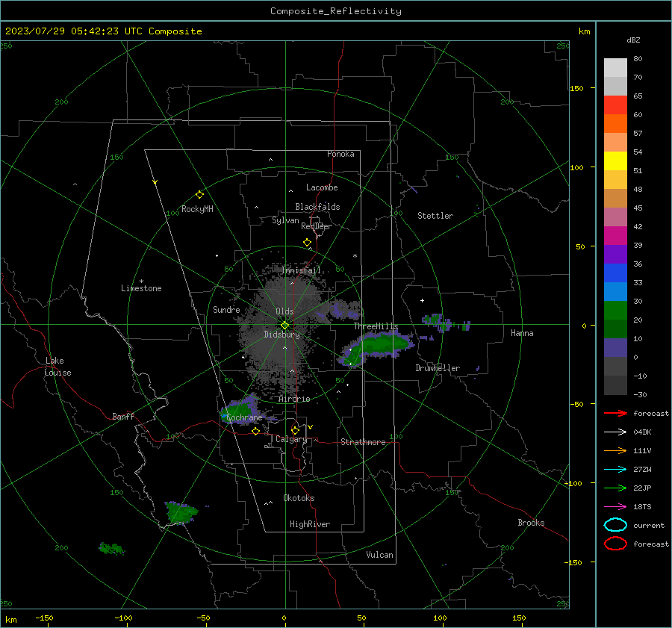Click the Lake Louise label
The image size is (672, 628).
coord(57,367)
